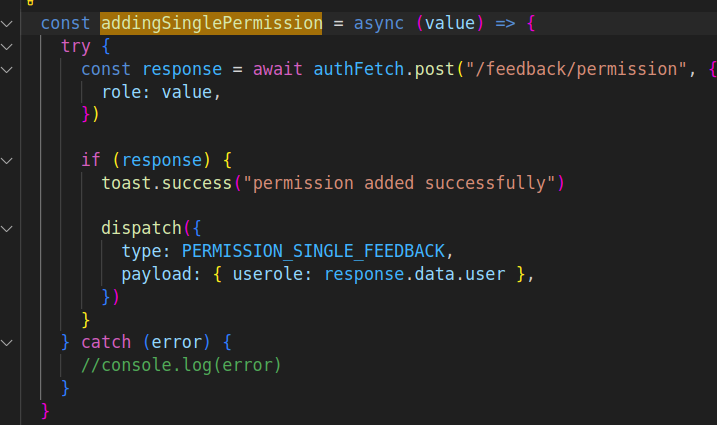Collapse the addingSinglePermission function fold arrow
This screenshot has height=425, width=717.
[x=8, y=23]
